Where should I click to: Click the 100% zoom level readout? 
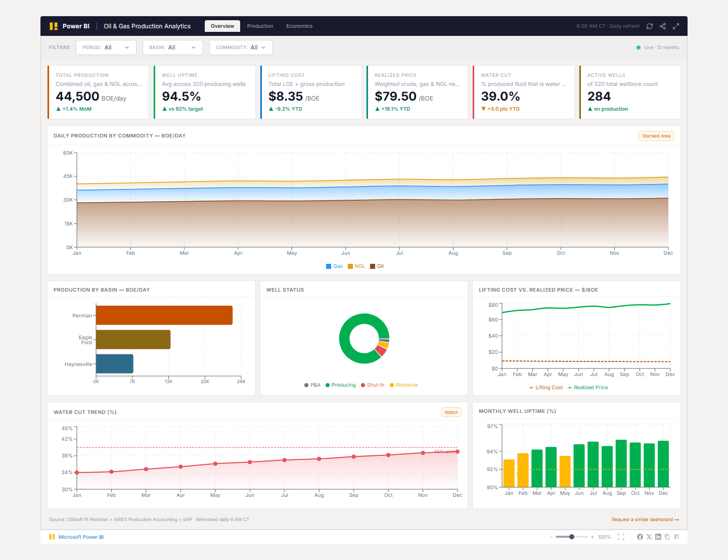pos(604,537)
